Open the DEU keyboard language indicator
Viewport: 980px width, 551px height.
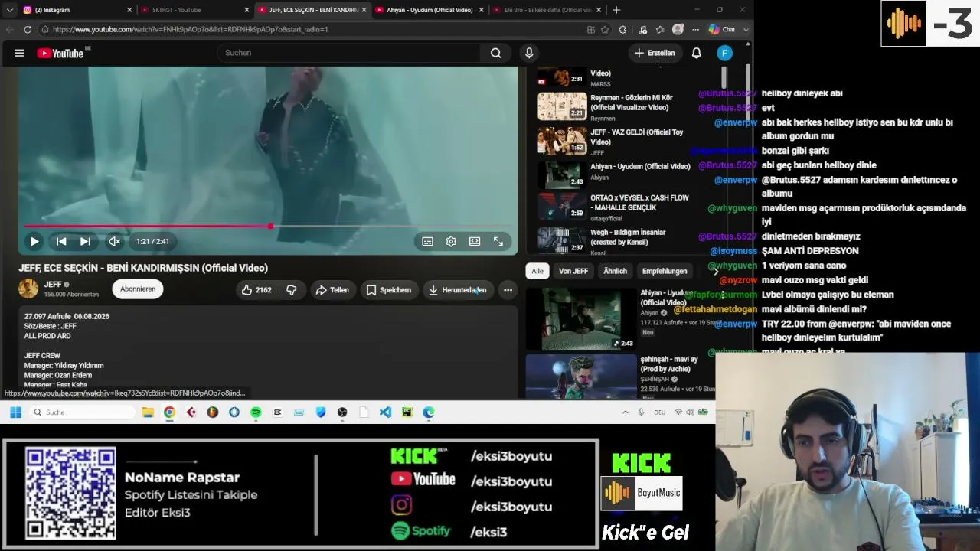pyautogui.click(x=659, y=412)
